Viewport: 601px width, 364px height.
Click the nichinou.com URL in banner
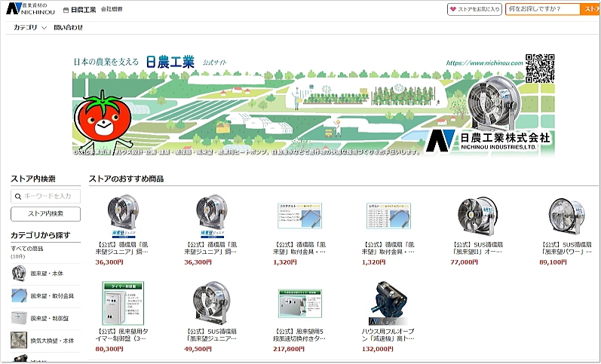click(x=484, y=63)
